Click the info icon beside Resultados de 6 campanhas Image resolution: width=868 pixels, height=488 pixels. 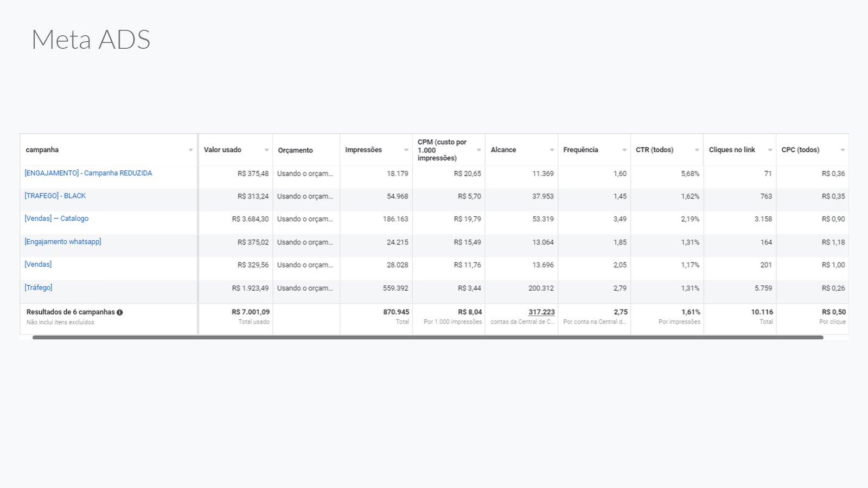[120, 312]
